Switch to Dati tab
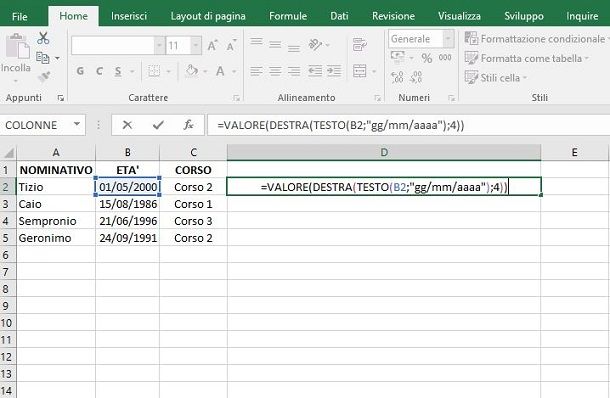 pyautogui.click(x=339, y=16)
